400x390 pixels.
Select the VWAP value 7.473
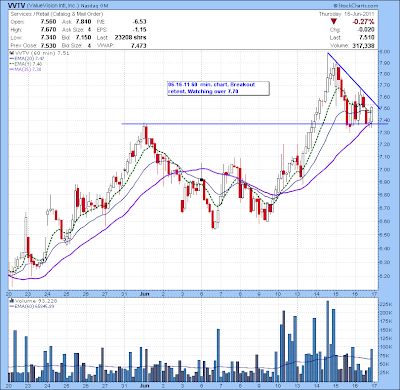(138, 45)
